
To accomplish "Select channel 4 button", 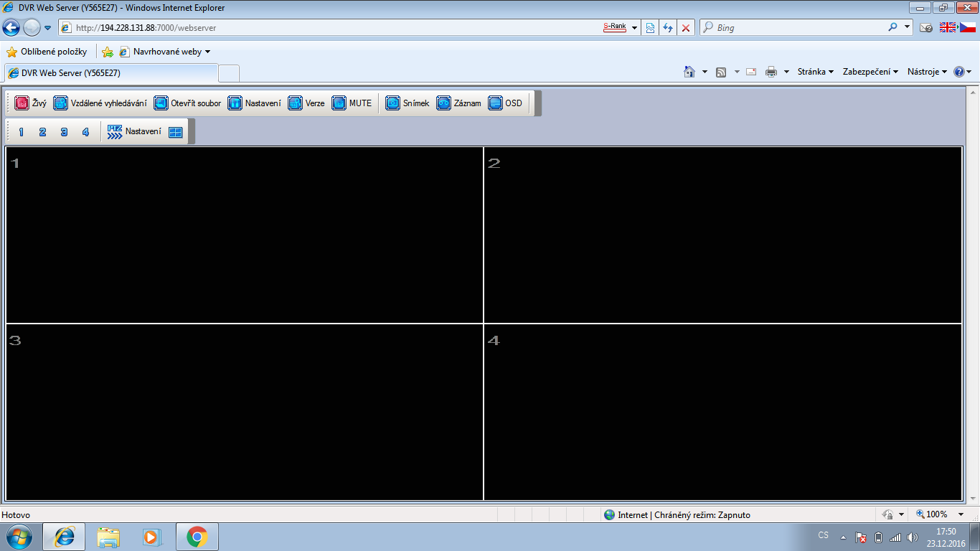I will tap(85, 132).
